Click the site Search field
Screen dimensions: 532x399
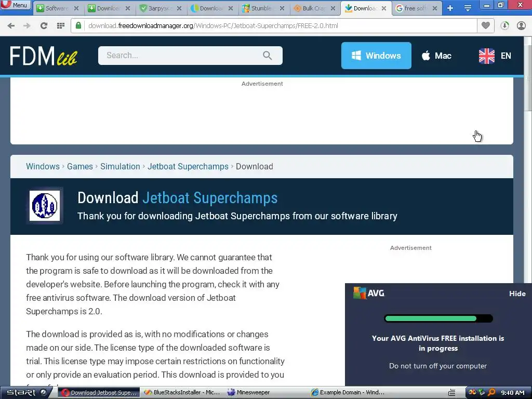pos(190,56)
